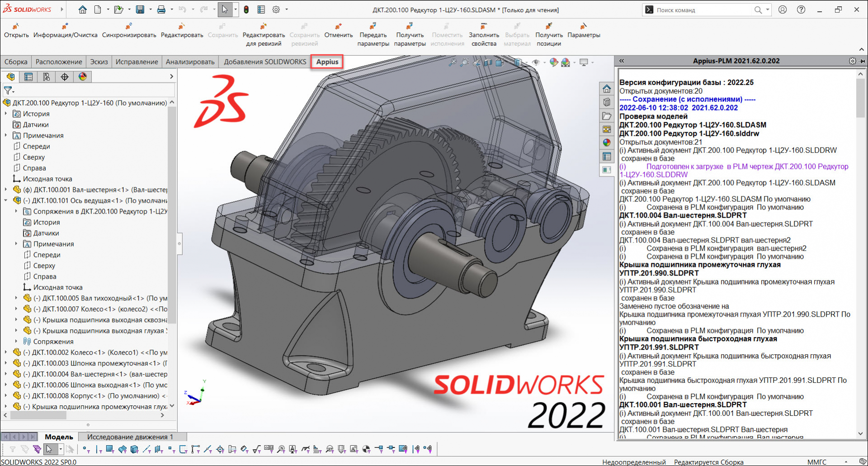Click the Rebuild traffic light icon
Screen dimensions: 868x466
coord(246,10)
